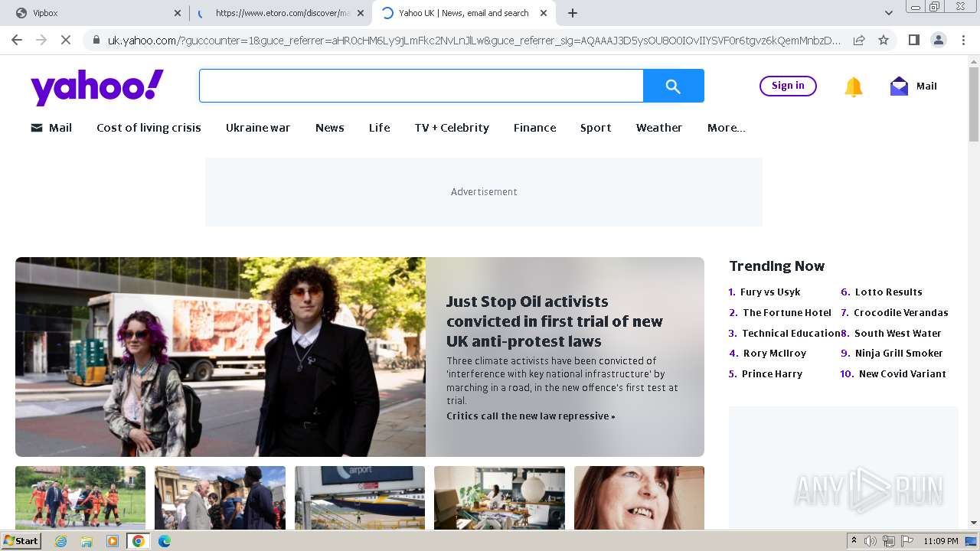980x551 pixels.
Task: Open the Weather section
Action: 659,128
